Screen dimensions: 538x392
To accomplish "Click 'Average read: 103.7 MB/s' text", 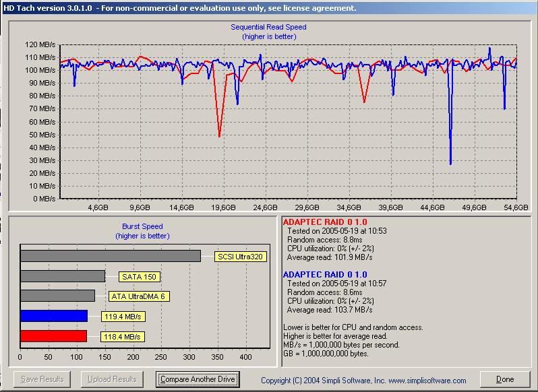I will click(330, 310).
